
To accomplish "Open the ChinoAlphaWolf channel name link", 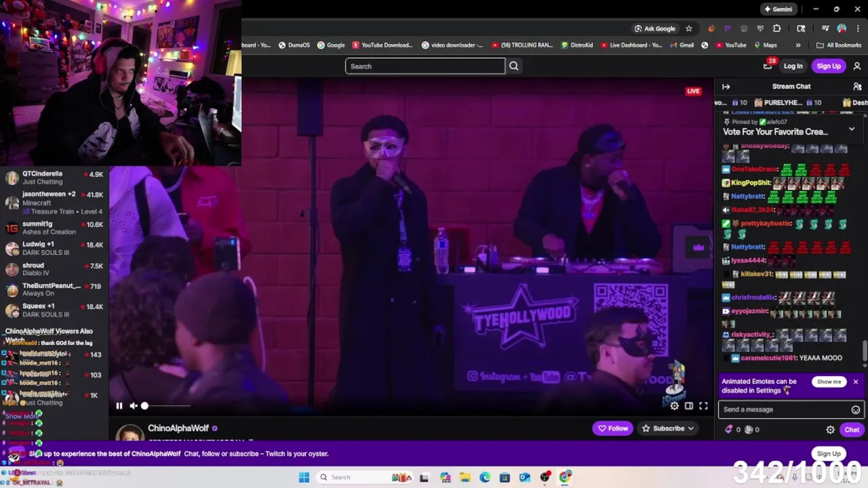I will coord(178,428).
